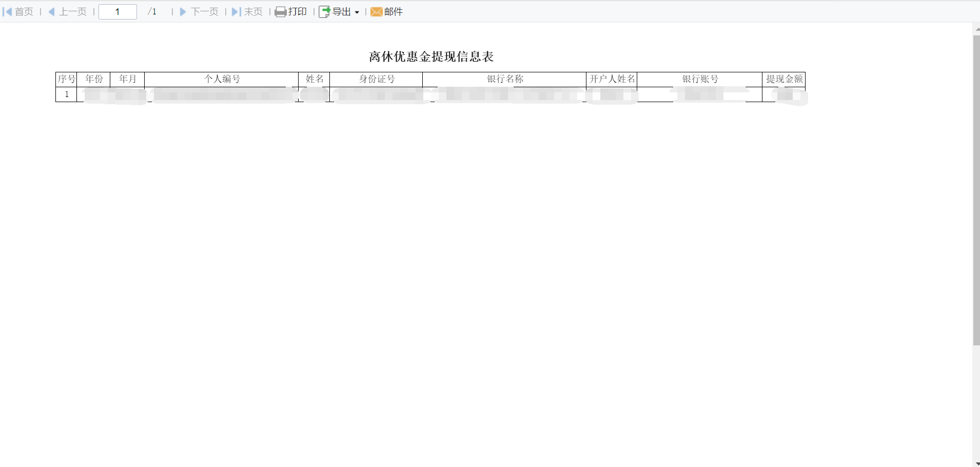This screenshot has height=467, width=980.
Task: Open the 导出 dropdown arrow
Action: coord(357,12)
